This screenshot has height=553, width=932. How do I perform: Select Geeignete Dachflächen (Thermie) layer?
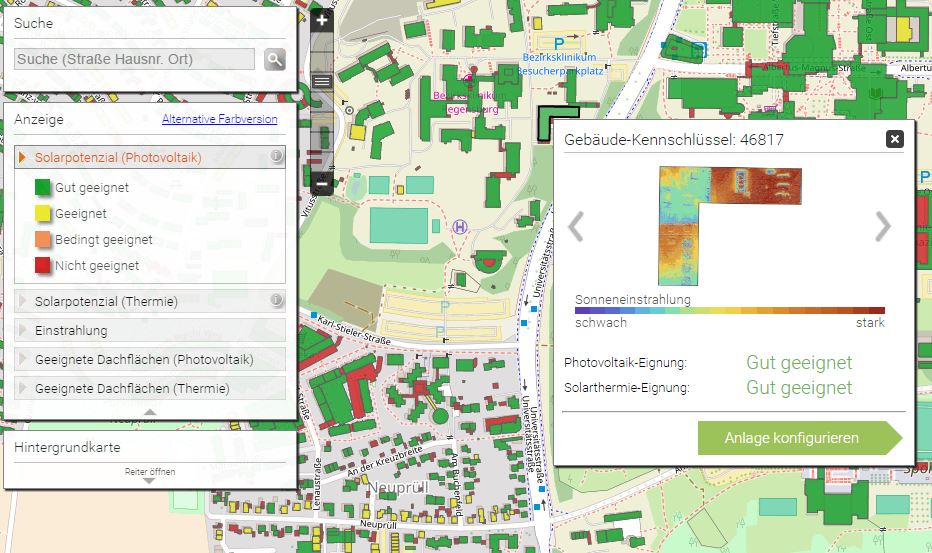(x=131, y=388)
